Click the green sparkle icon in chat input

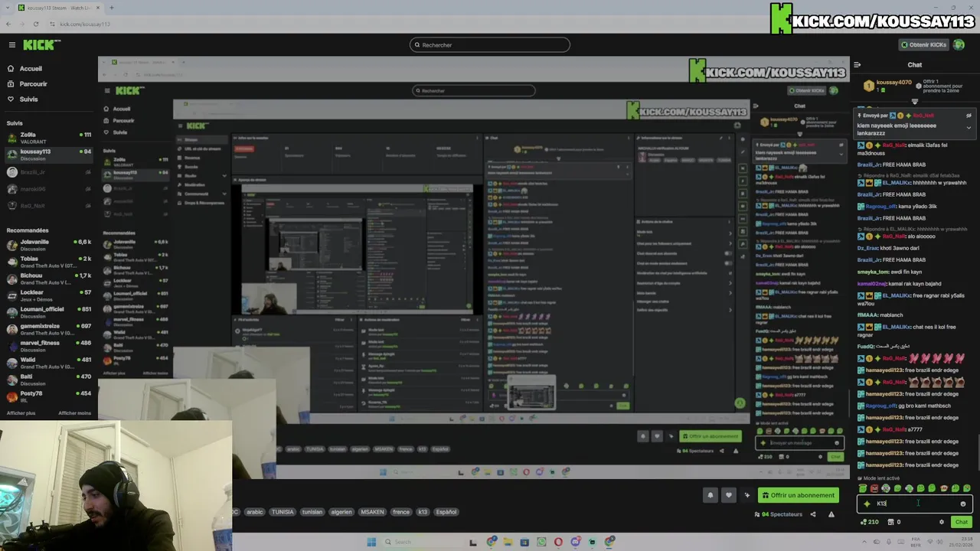[867, 504]
